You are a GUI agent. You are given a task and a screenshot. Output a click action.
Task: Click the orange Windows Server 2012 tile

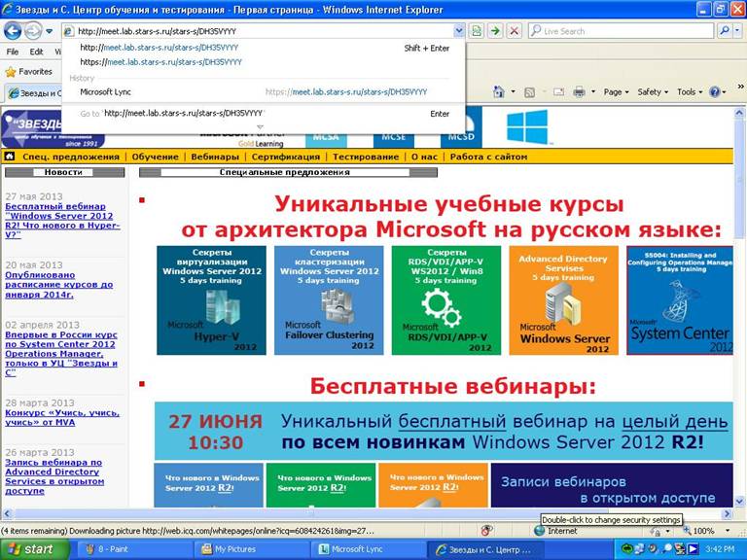click(x=563, y=300)
